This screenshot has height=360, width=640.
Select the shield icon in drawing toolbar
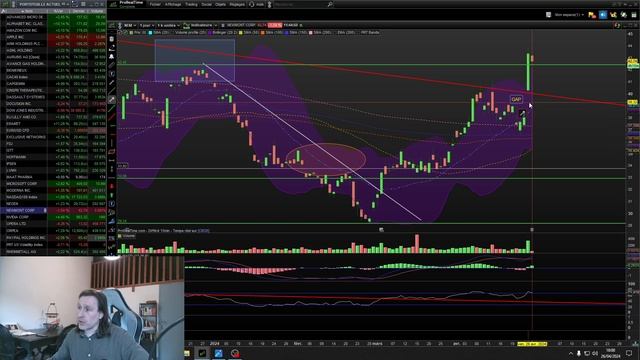pyautogui.click(x=111, y=74)
